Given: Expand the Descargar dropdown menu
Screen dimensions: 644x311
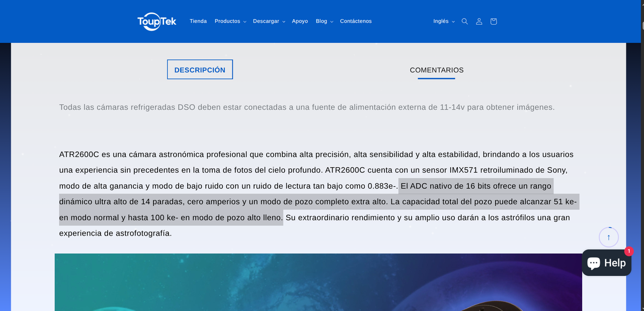Looking at the screenshot, I should 269,21.
